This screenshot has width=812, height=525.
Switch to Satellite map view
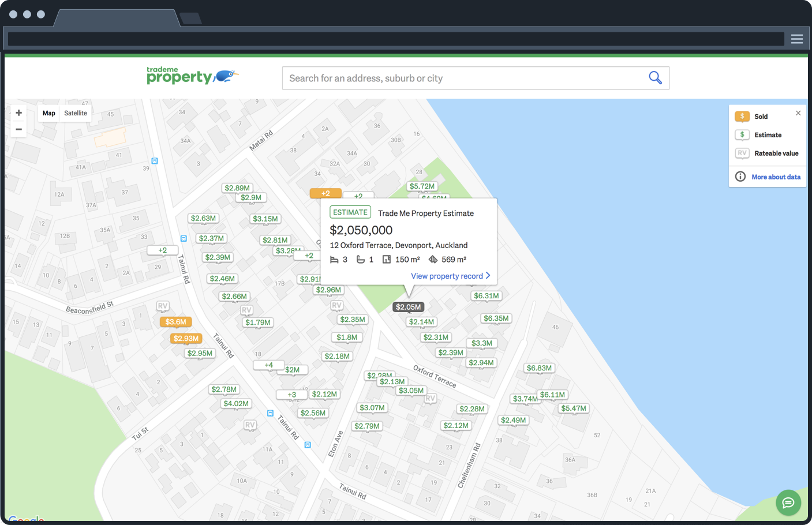click(76, 113)
